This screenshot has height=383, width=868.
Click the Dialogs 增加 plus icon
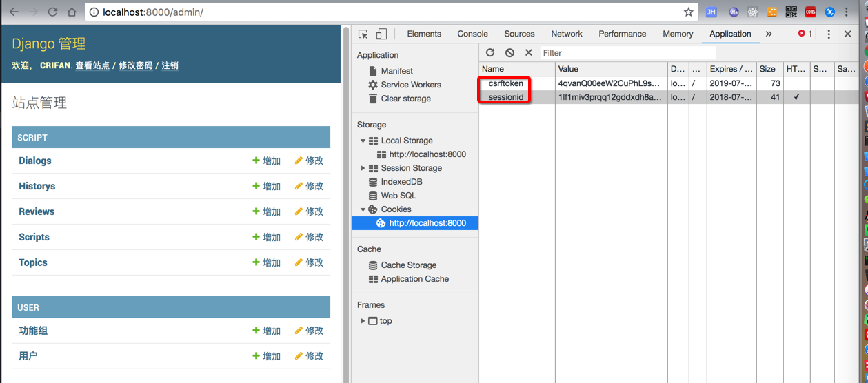(x=256, y=161)
